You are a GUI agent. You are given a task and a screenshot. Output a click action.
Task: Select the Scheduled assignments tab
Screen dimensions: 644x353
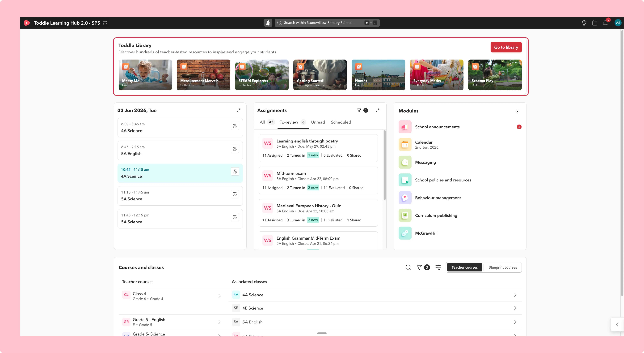[x=341, y=122]
